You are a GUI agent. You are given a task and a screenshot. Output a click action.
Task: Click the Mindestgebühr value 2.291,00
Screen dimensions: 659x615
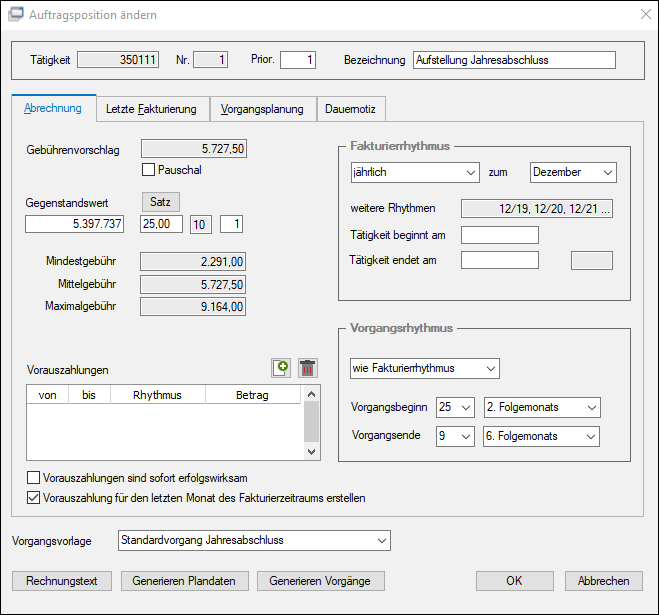point(193,262)
